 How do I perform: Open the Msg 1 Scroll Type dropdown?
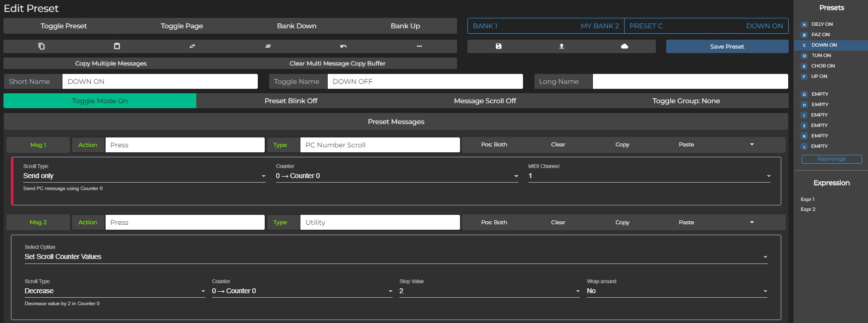coord(144,176)
